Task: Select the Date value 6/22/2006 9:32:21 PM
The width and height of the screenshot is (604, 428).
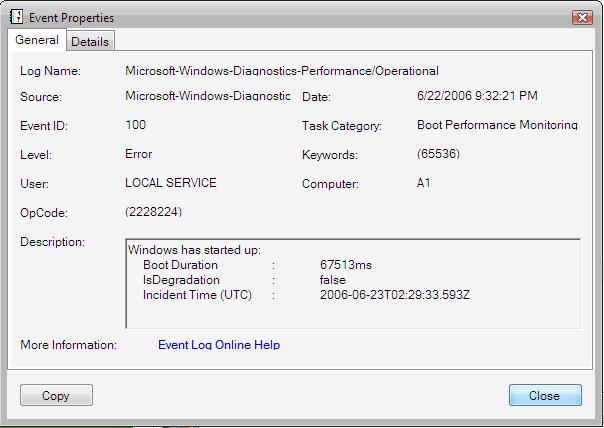Action: (x=477, y=97)
